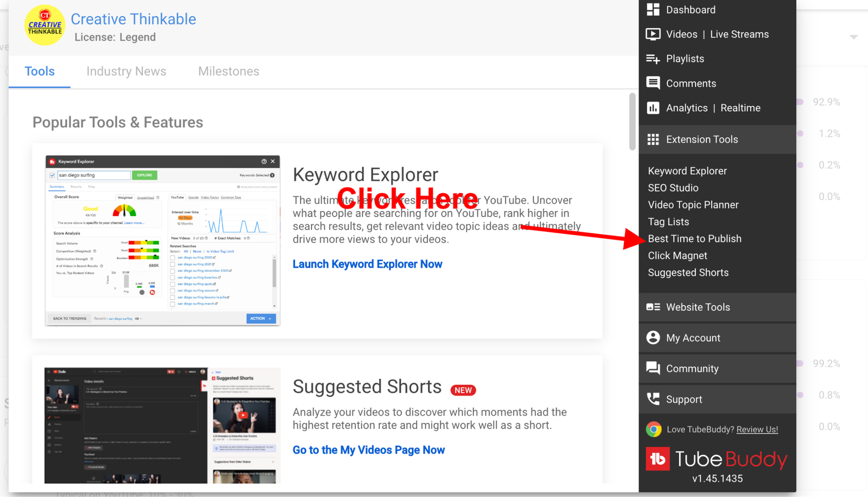Click the Analytics bar chart icon

click(x=653, y=108)
